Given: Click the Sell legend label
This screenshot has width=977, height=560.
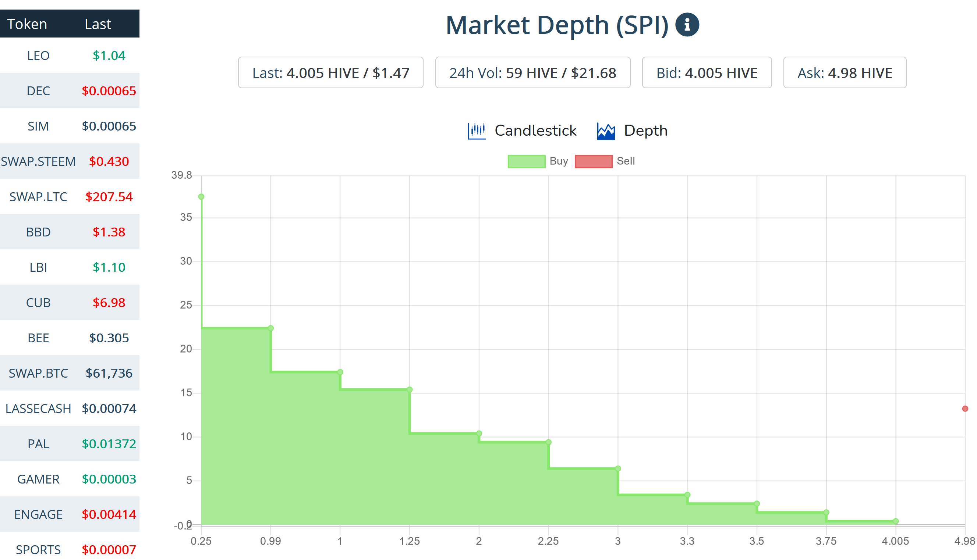Looking at the screenshot, I should (x=625, y=161).
